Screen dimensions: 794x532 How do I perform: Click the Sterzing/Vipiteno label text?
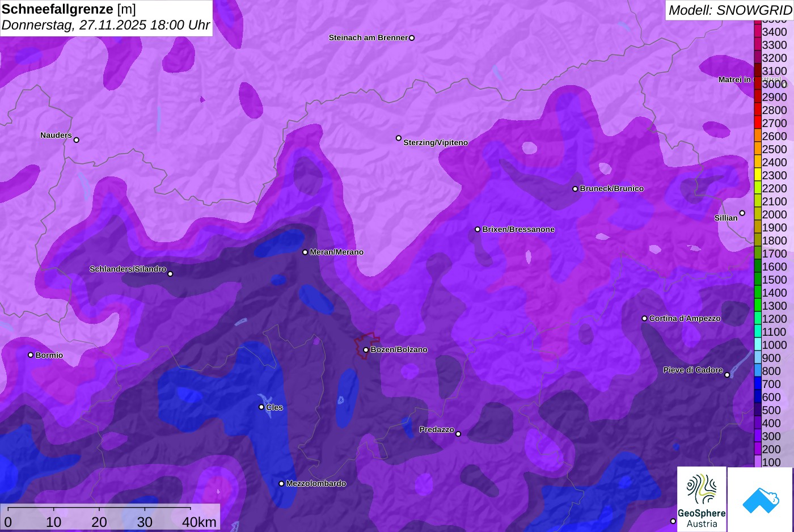(436, 142)
